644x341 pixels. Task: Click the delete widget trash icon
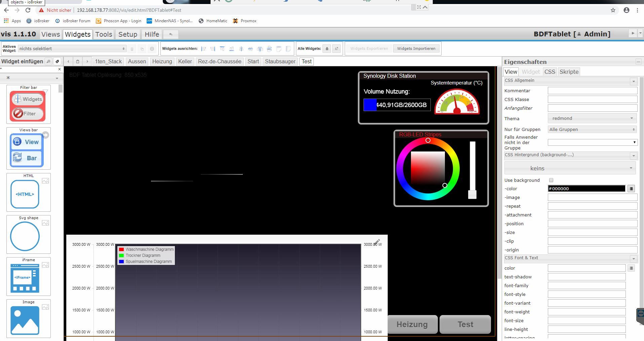coord(132,49)
